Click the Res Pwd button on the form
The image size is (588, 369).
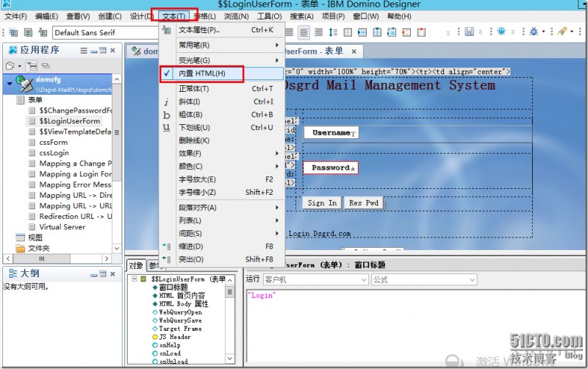(x=364, y=203)
